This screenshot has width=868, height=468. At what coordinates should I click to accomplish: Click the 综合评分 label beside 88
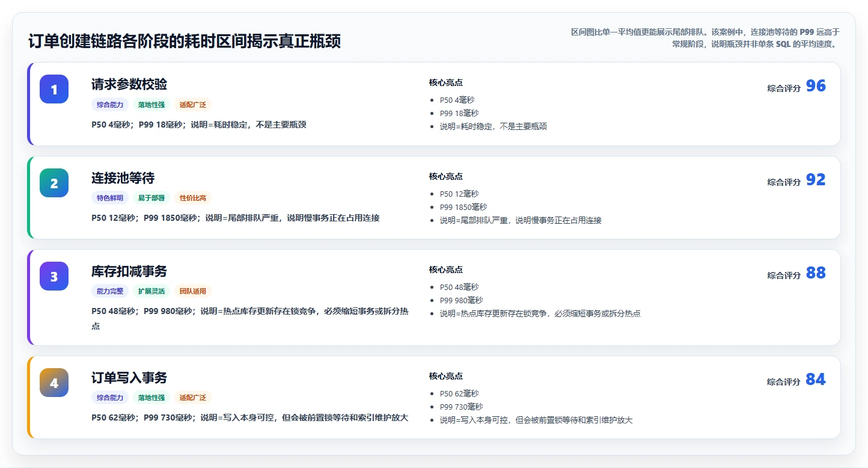click(784, 275)
